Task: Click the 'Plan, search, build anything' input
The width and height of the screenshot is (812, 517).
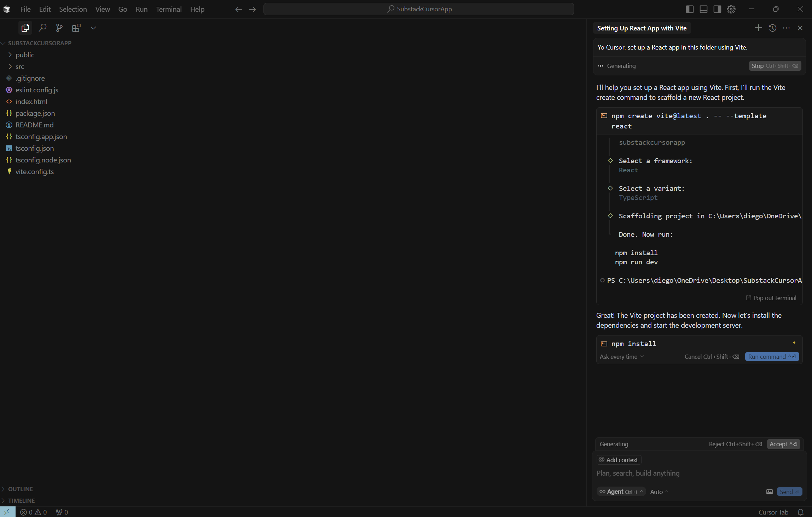Action: pos(672,473)
